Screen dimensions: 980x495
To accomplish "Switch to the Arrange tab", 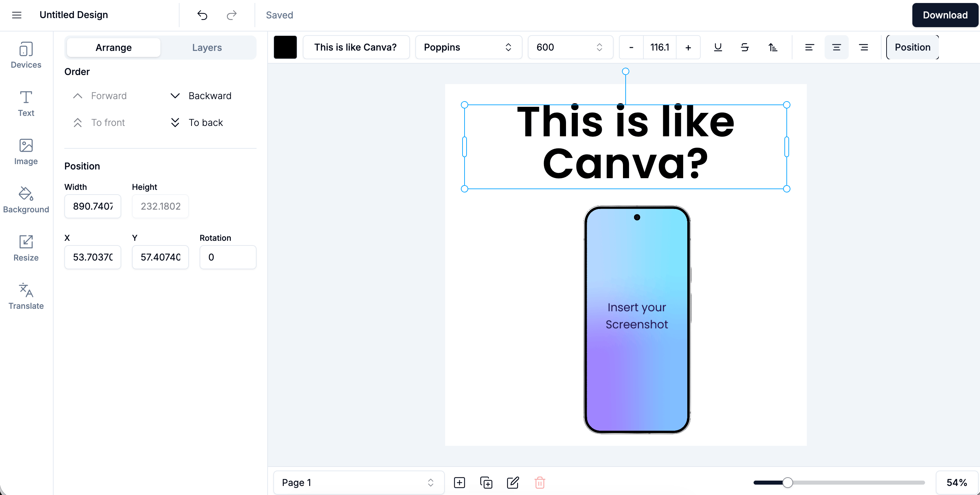I will pos(113,47).
